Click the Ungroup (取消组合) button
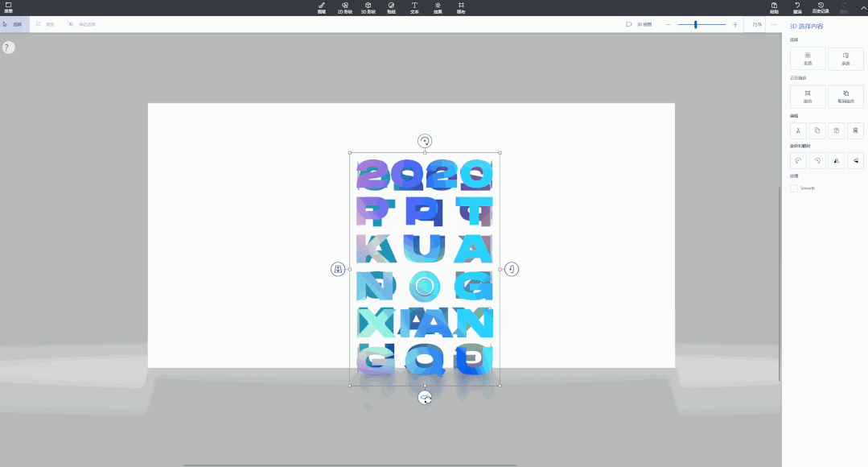868x467 pixels. coord(845,97)
